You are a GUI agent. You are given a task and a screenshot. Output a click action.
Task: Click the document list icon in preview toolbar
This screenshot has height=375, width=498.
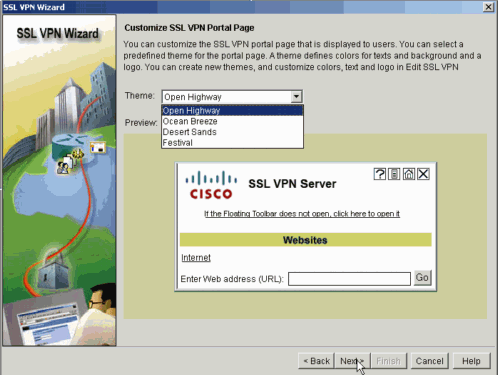394,174
